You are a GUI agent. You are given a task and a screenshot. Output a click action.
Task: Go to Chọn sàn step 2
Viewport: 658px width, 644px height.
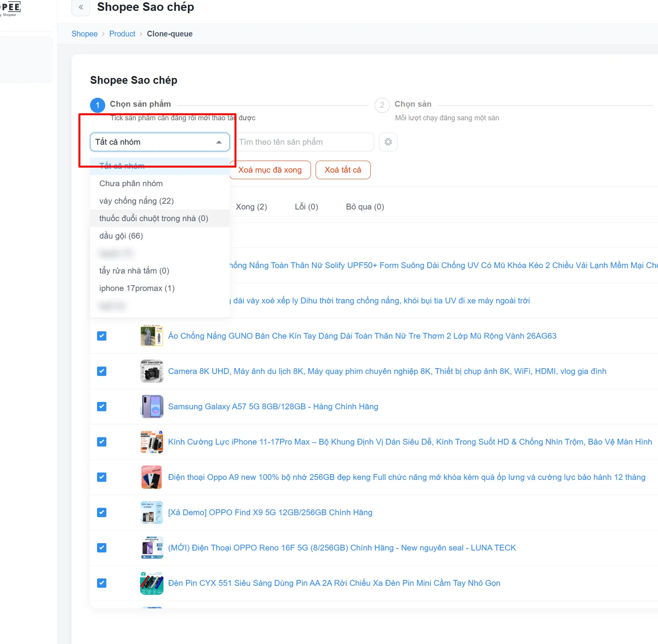pyautogui.click(x=413, y=104)
